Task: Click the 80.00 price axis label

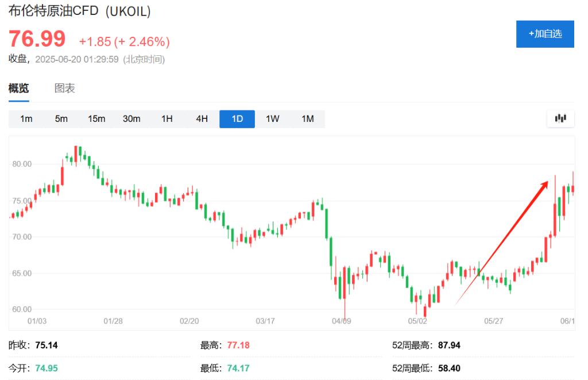Action: 22,164
